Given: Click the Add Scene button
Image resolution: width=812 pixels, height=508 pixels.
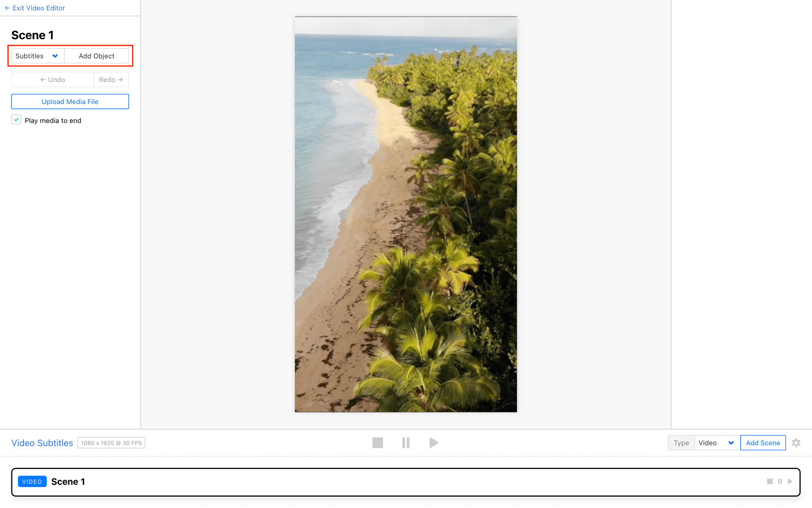Looking at the screenshot, I should tap(763, 443).
